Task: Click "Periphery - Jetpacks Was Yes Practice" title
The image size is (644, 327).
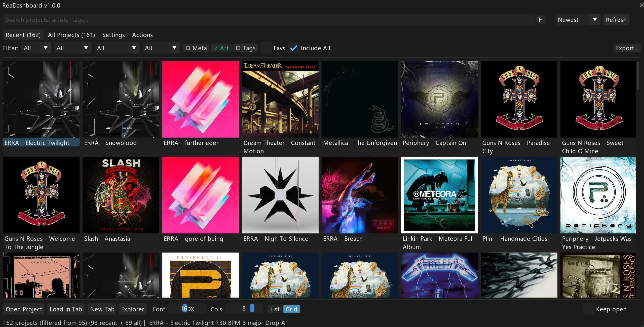Action: click(x=597, y=243)
